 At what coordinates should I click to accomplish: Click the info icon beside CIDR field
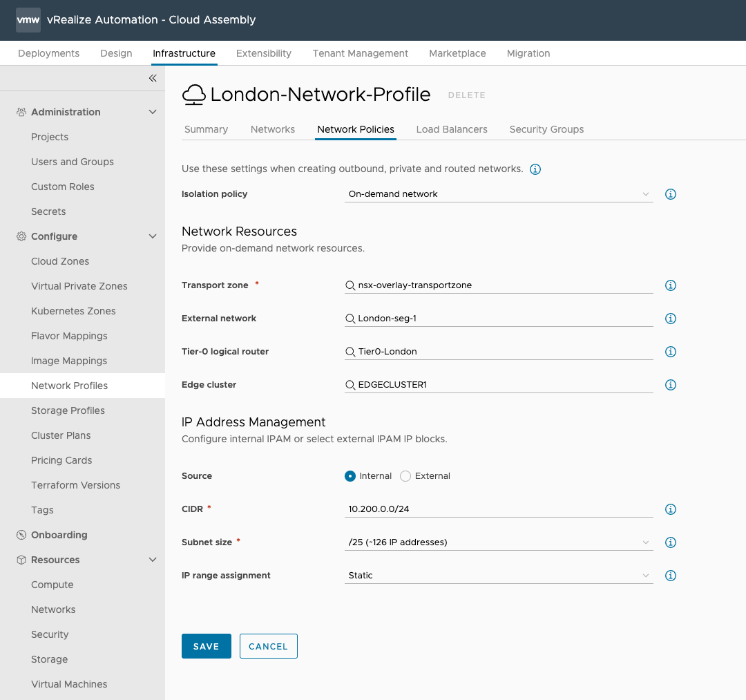670,509
